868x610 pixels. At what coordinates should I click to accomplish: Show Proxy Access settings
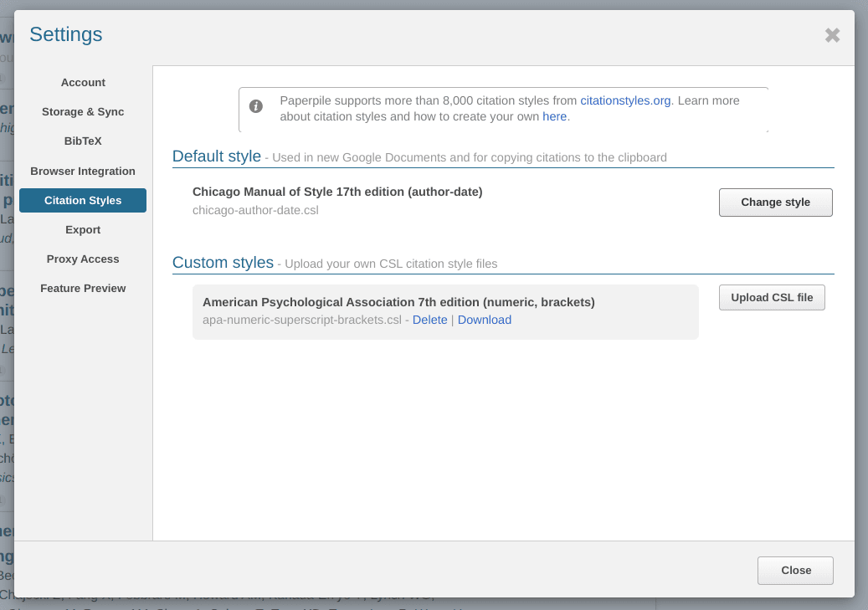[83, 259]
